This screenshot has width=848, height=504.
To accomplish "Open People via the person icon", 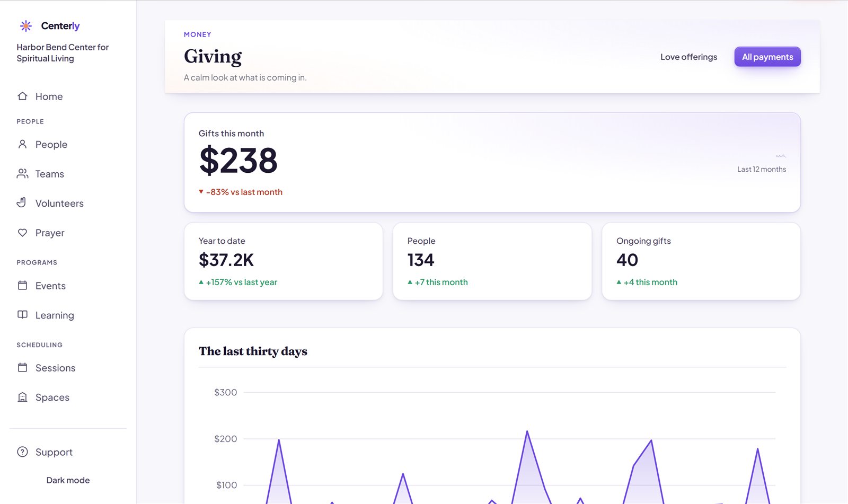I will point(22,144).
